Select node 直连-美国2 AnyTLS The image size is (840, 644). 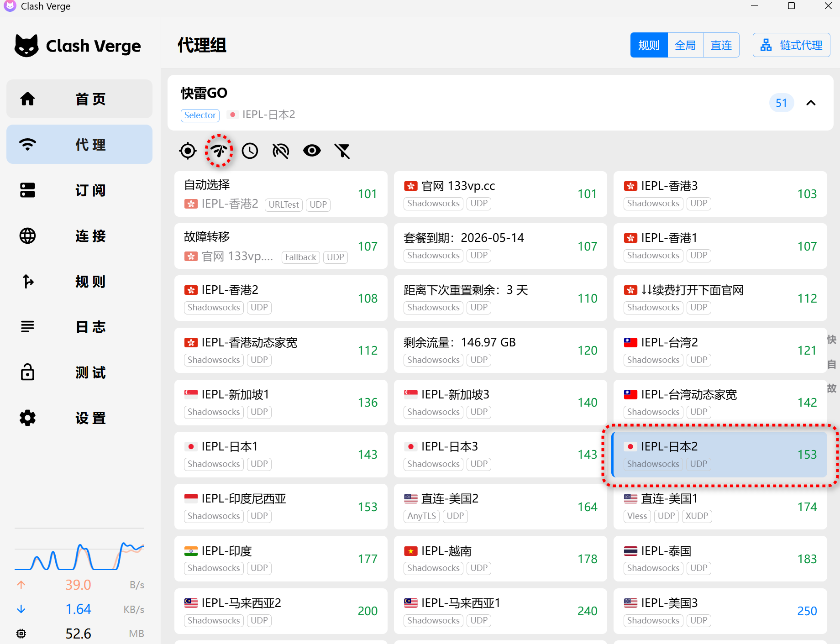click(x=500, y=507)
